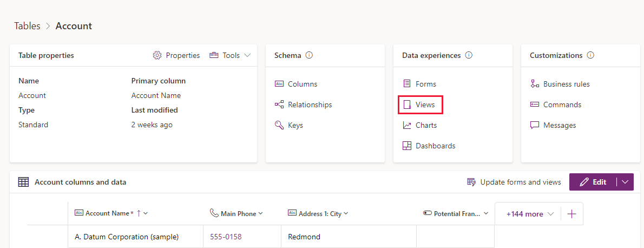The image size is (644, 248).
Task: Open Keys icon in Schema
Action: pyautogui.click(x=279, y=125)
